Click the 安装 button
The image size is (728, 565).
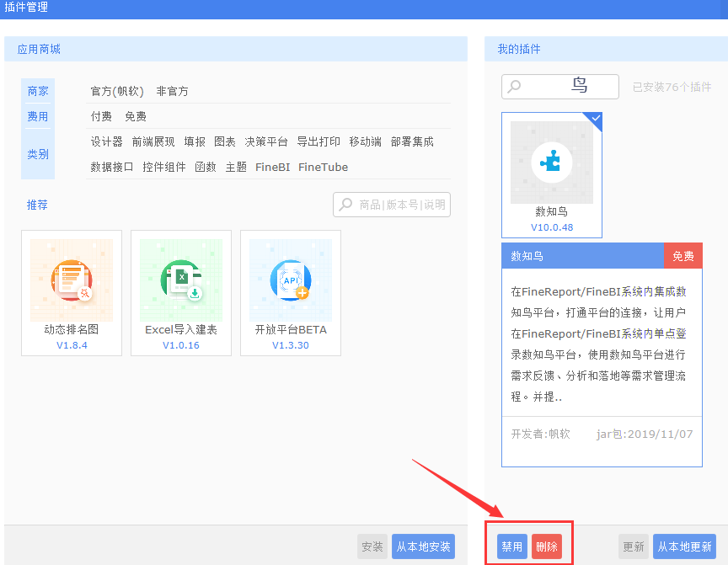click(x=372, y=546)
